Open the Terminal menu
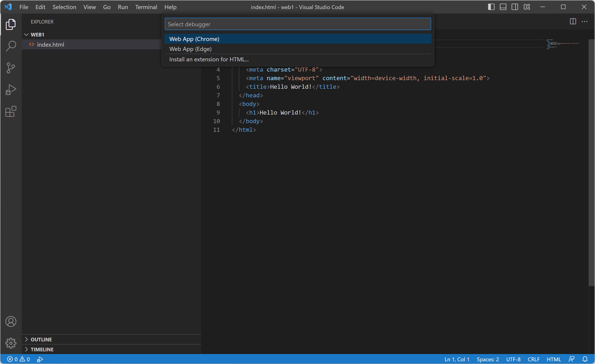The width and height of the screenshot is (595, 364). [x=146, y=7]
